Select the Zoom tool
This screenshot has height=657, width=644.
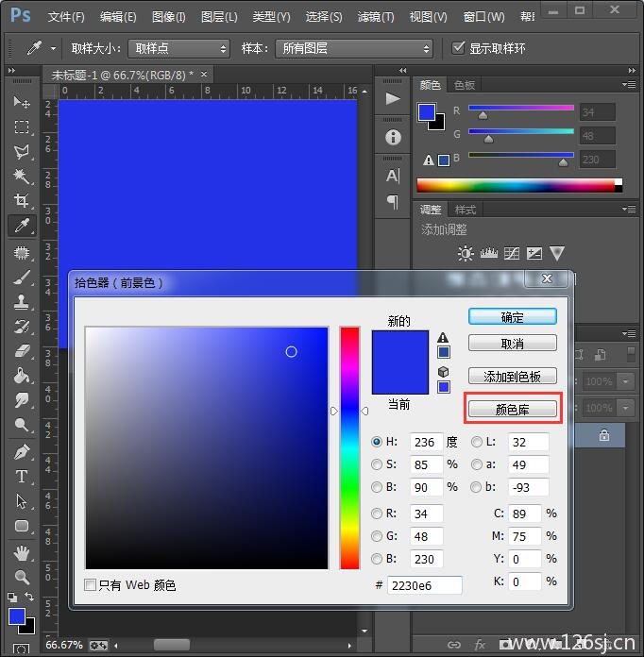[x=22, y=578]
